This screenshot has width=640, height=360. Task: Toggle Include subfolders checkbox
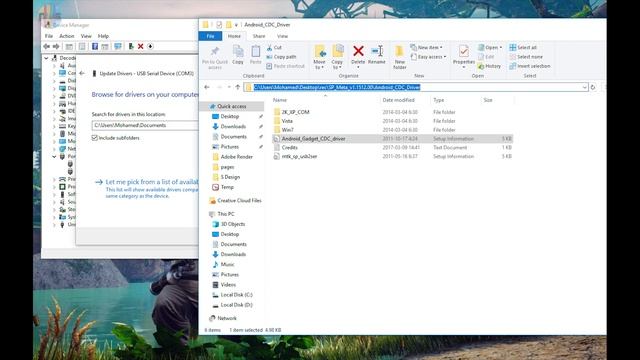tap(95, 138)
